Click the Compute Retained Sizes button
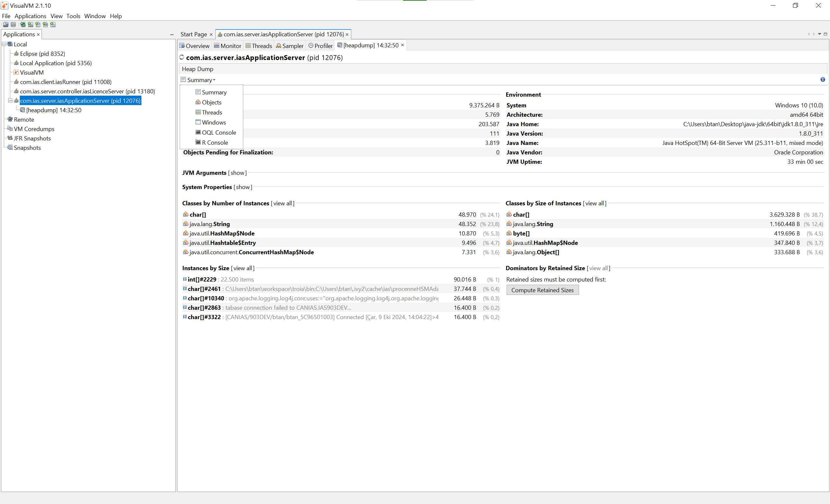Image resolution: width=830 pixels, height=504 pixels. (x=542, y=290)
